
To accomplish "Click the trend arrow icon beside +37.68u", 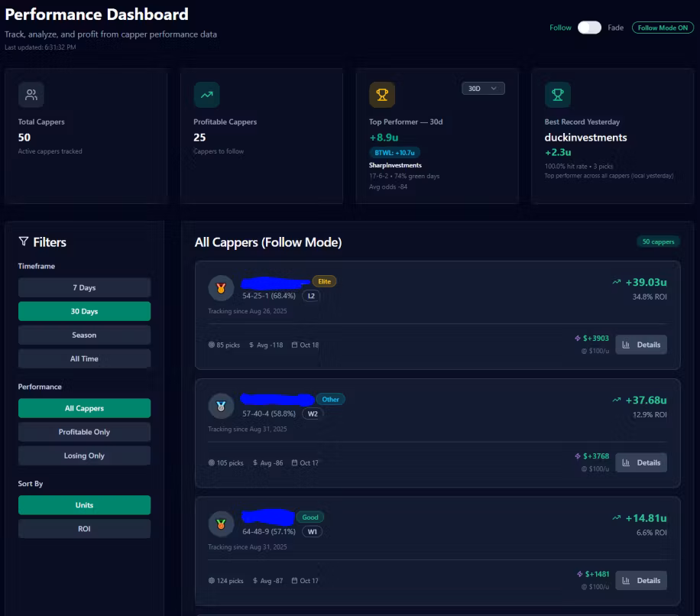I will [x=617, y=400].
